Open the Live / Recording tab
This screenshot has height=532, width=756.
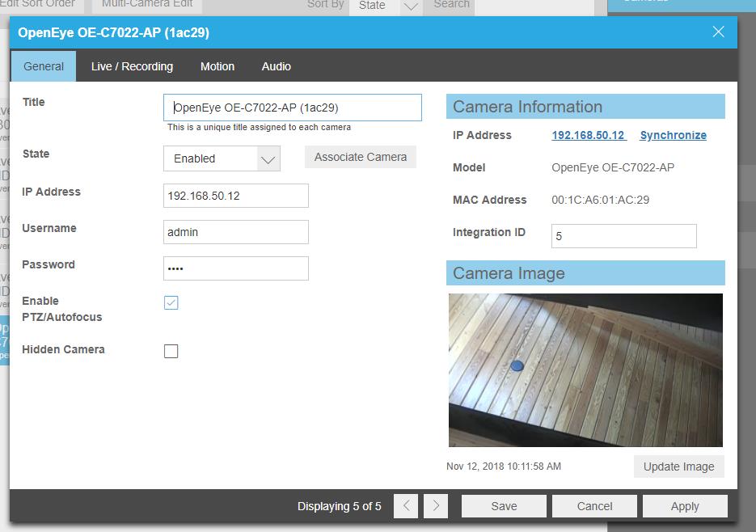click(132, 66)
